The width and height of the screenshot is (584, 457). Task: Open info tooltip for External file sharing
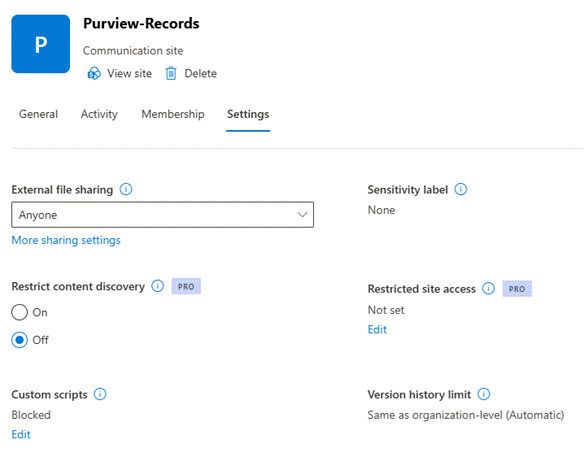[x=126, y=189]
